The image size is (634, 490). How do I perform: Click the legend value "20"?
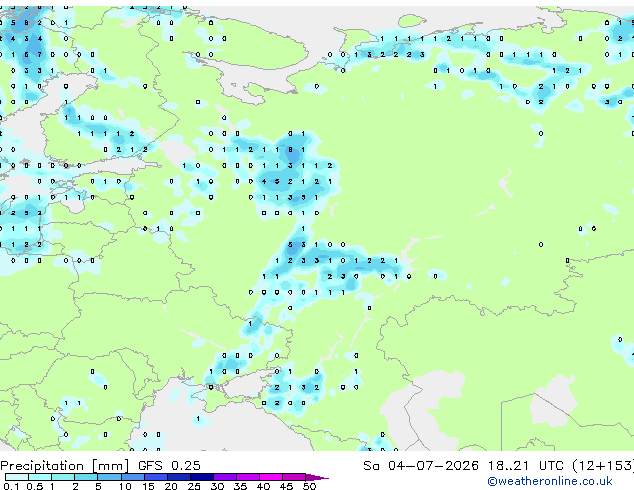click(x=171, y=486)
